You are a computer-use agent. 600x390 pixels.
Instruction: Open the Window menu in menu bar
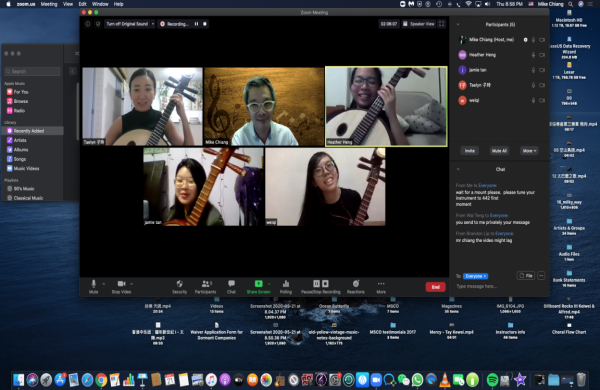pos(100,4)
